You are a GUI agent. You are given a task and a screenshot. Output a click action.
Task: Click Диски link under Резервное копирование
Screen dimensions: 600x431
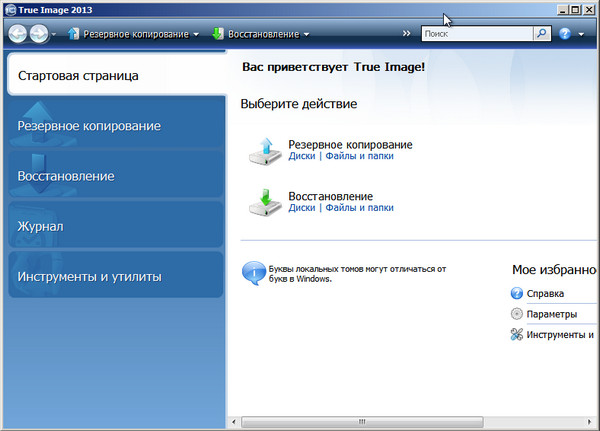tap(301, 156)
